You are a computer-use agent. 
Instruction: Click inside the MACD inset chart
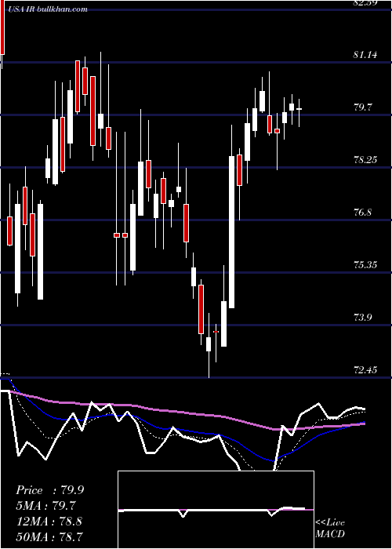216,510
